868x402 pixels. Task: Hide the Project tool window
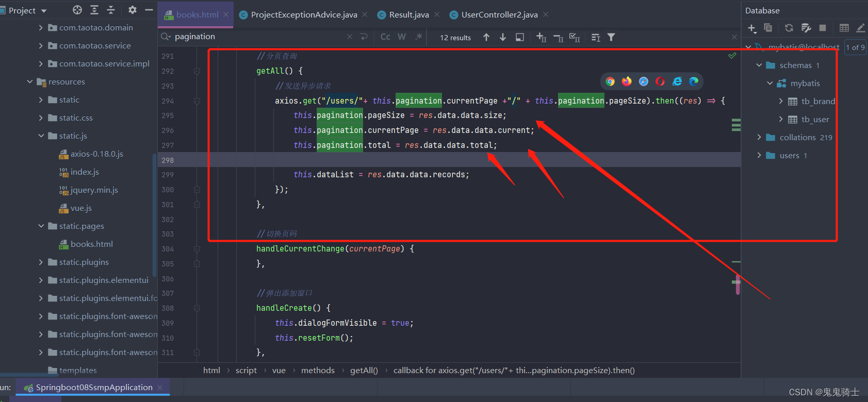point(149,10)
